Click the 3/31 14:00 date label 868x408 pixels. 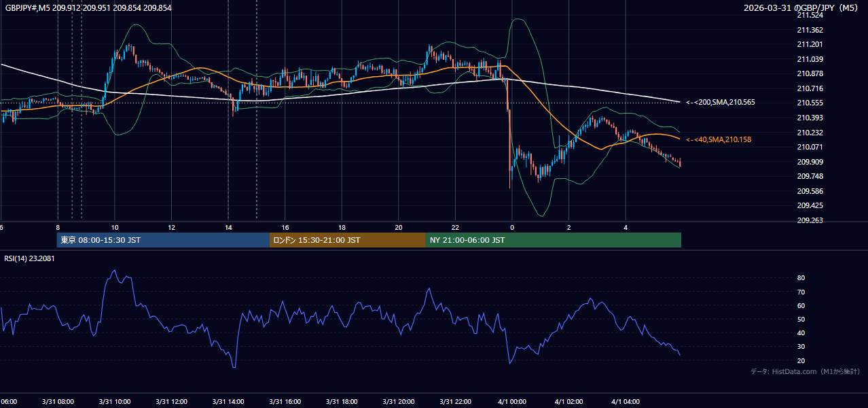pos(228,402)
